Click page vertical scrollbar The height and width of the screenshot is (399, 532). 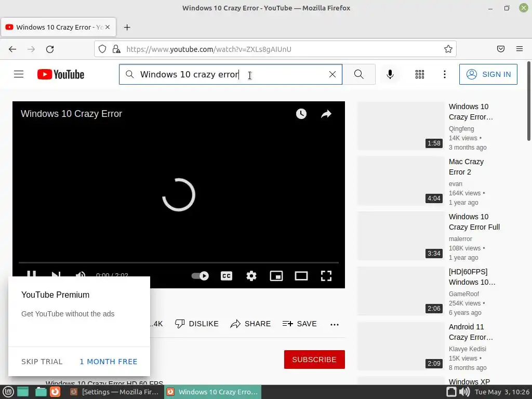[529, 101]
